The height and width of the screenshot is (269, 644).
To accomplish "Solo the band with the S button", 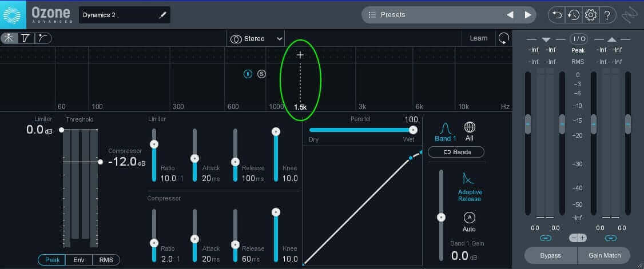I will click(x=261, y=74).
